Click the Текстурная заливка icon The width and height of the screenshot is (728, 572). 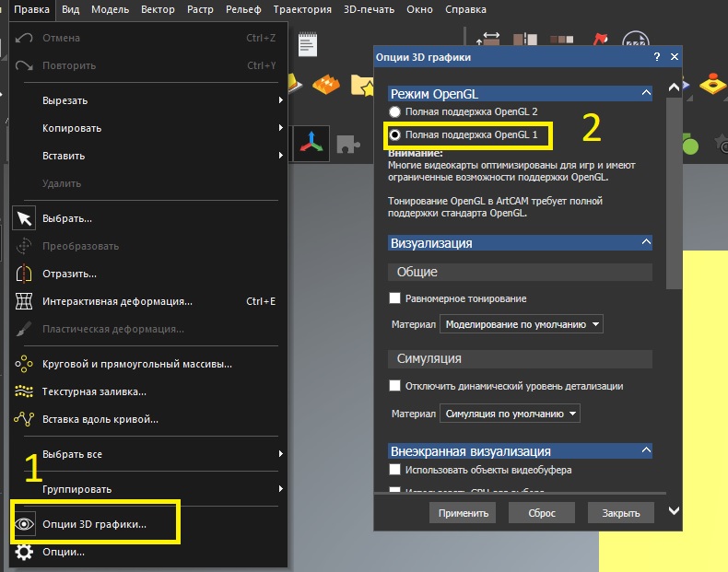(x=24, y=391)
